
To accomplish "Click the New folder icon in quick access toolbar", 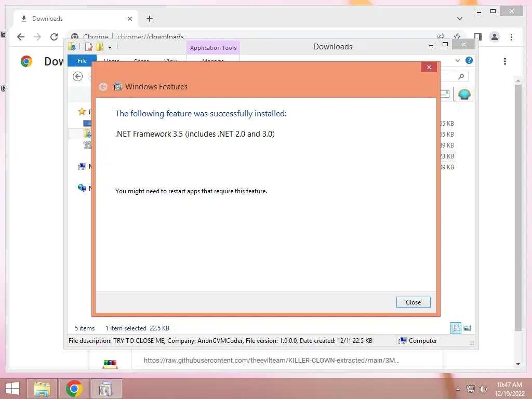I will tap(100, 47).
